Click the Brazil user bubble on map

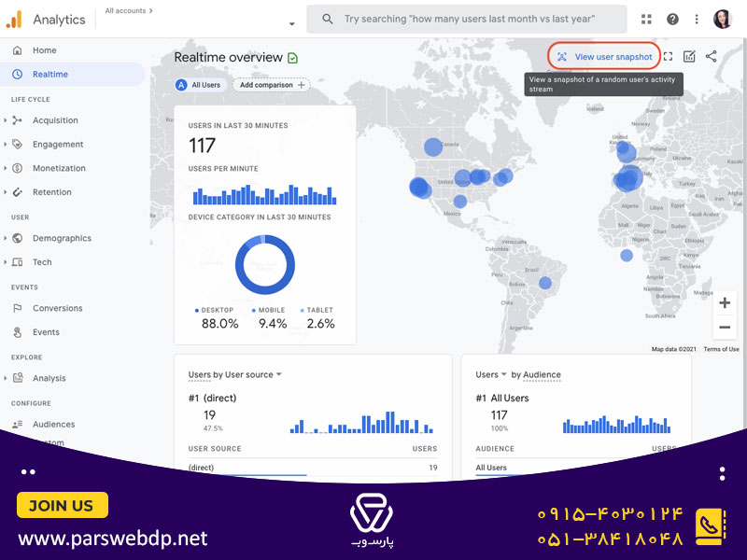click(545, 284)
